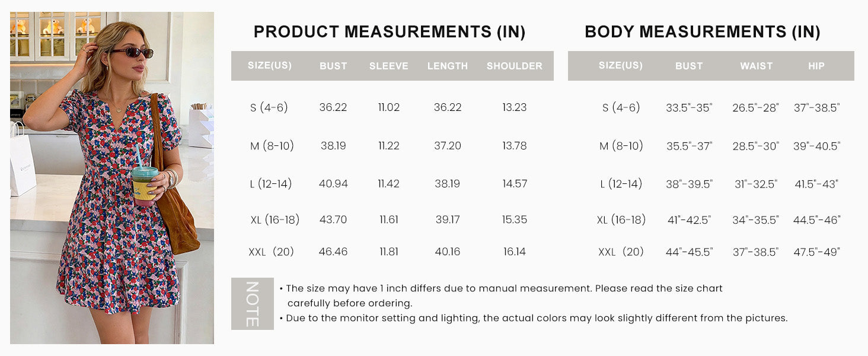The image size is (868, 356).
Task: Click the WAIST column header
Action: pyautogui.click(x=757, y=66)
